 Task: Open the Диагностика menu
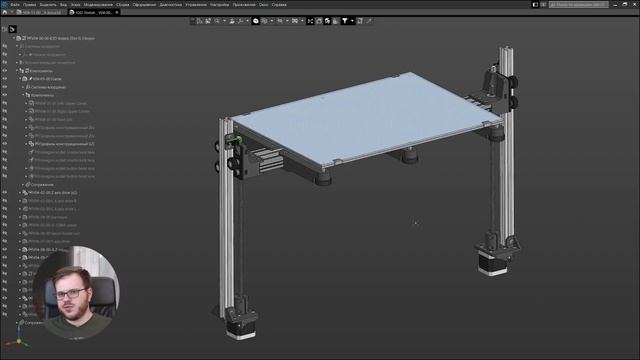171,4
